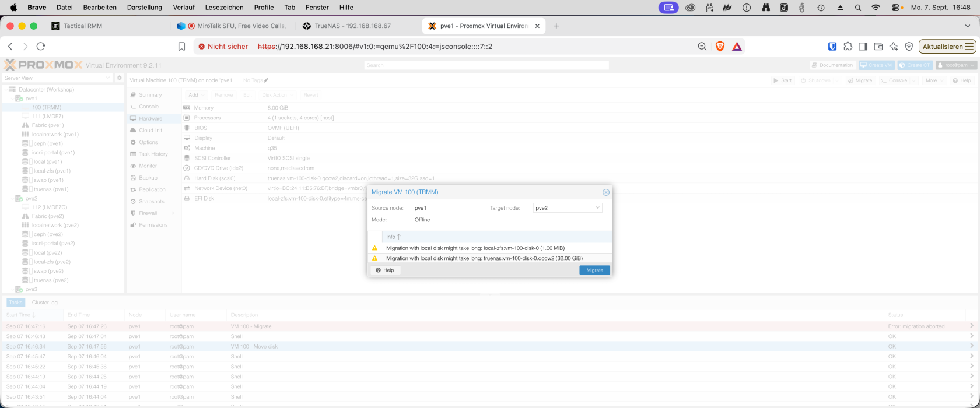Open Control Center in menu bar
This screenshot has width=980, height=408.
[897, 8]
